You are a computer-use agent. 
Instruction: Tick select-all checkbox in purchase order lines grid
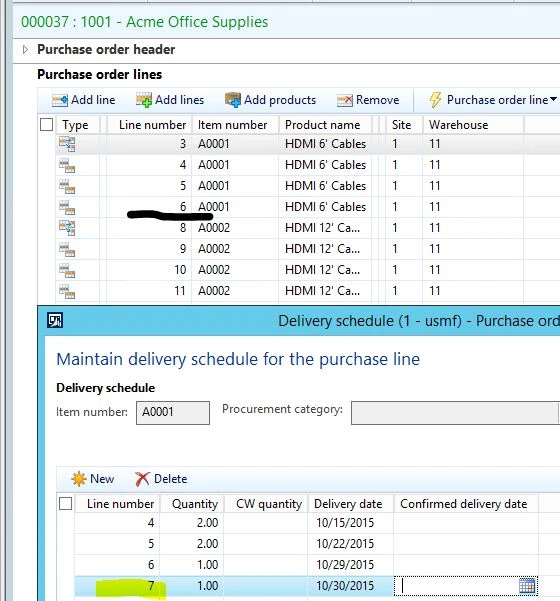pos(46,125)
